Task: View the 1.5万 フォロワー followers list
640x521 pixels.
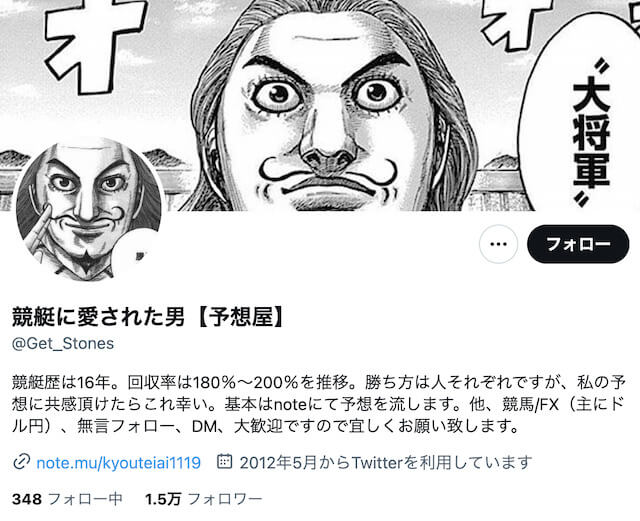Action: point(203,499)
